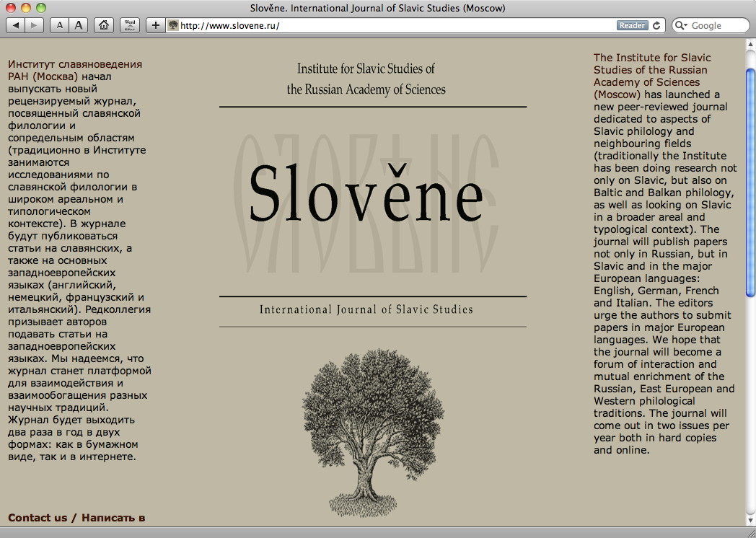
Task: Close the Safari window
Action: [10, 8]
